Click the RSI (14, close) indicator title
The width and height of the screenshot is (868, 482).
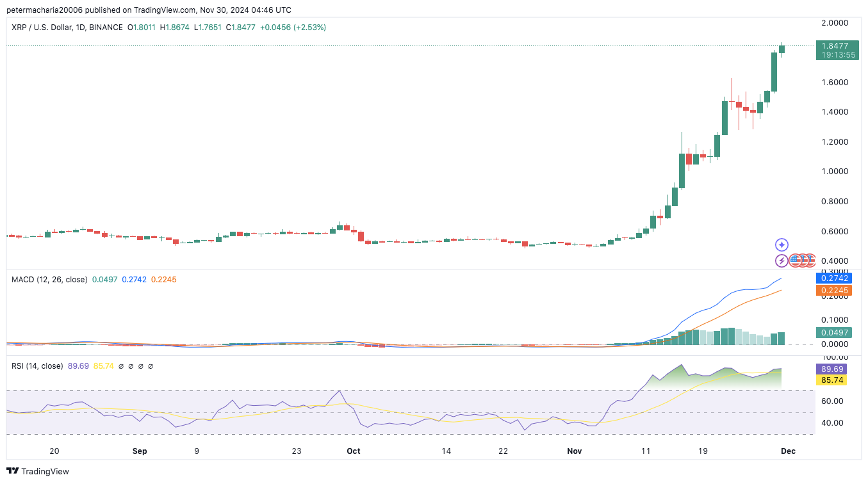(x=37, y=366)
